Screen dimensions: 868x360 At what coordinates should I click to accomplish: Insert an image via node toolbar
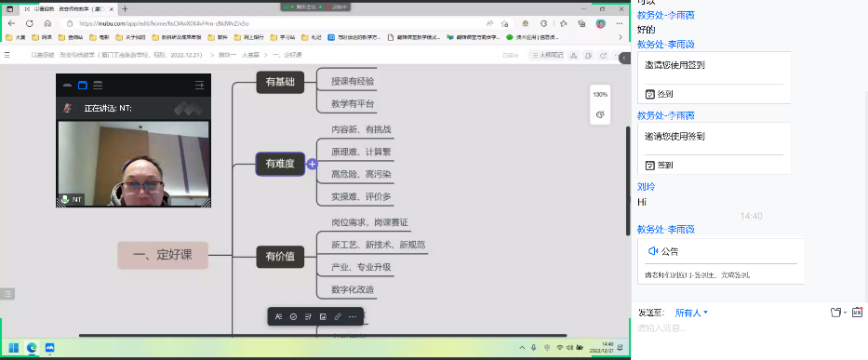323,317
